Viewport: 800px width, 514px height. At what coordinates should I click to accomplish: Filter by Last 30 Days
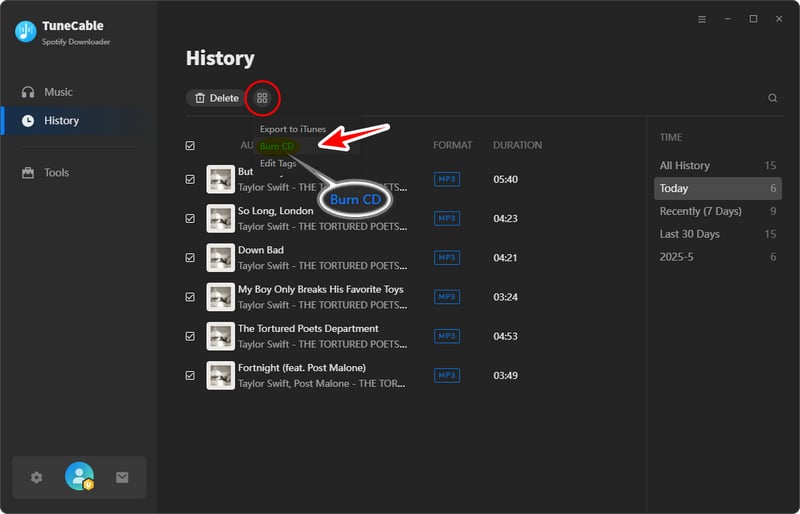pyautogui.click(x=689, y=234)
